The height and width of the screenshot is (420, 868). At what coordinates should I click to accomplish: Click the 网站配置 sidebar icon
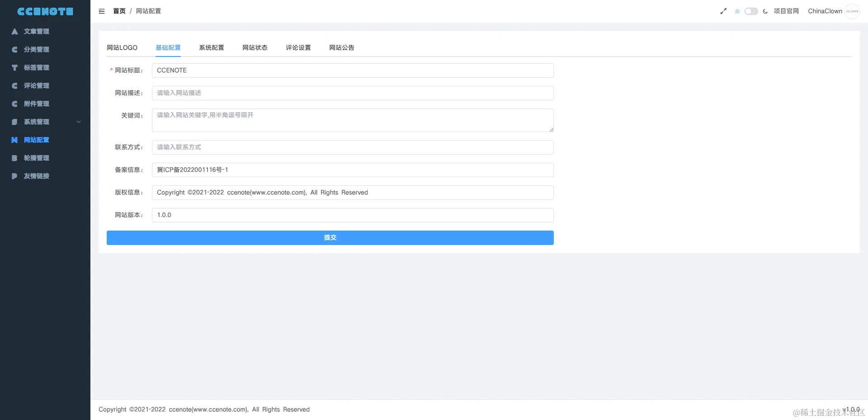(14, 140)
